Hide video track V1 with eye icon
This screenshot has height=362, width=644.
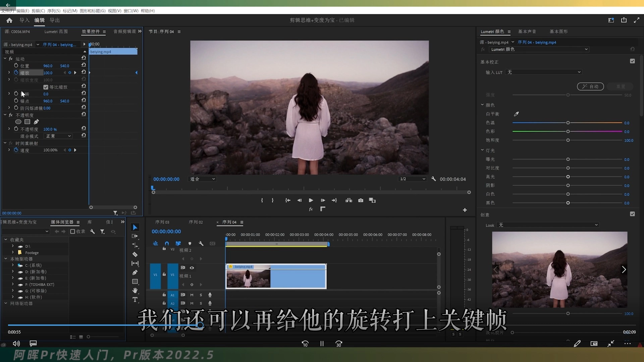click(192, 268)
